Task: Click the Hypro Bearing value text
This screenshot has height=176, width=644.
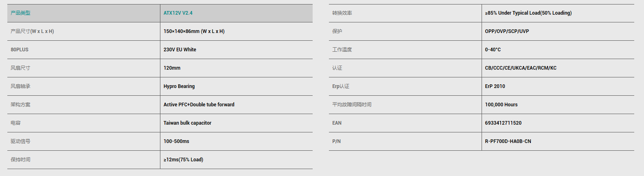Action: point(179,86)
